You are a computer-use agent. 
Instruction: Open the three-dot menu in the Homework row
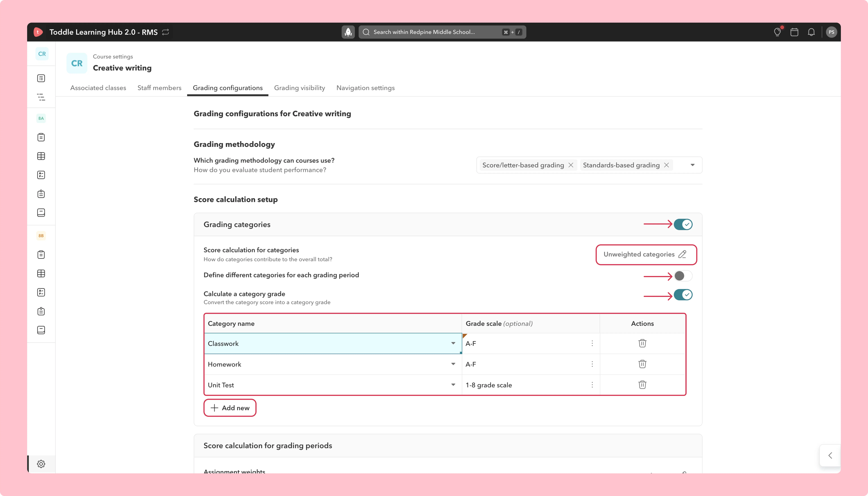(592, 364)
